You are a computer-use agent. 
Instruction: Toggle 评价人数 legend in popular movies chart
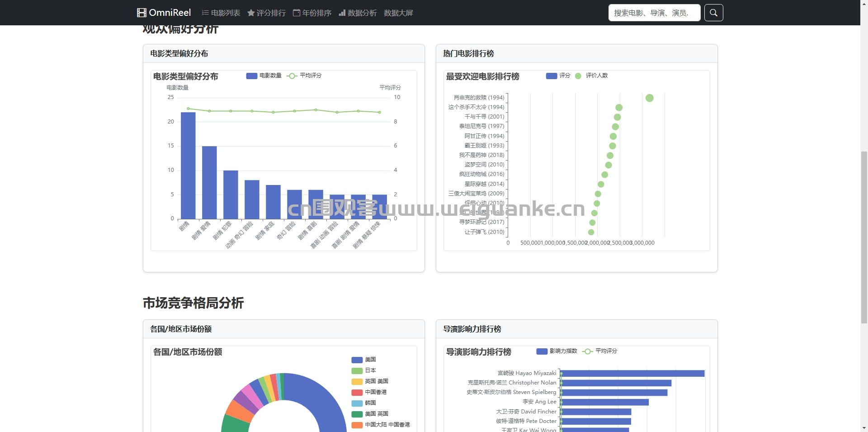(x=591, y=76)
